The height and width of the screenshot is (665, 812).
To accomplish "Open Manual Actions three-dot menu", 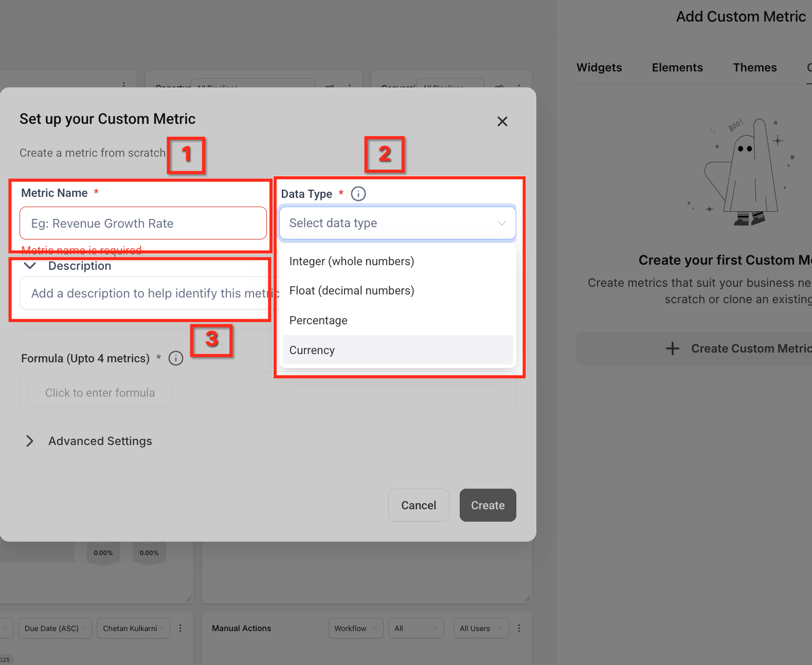I will [519, 628].
